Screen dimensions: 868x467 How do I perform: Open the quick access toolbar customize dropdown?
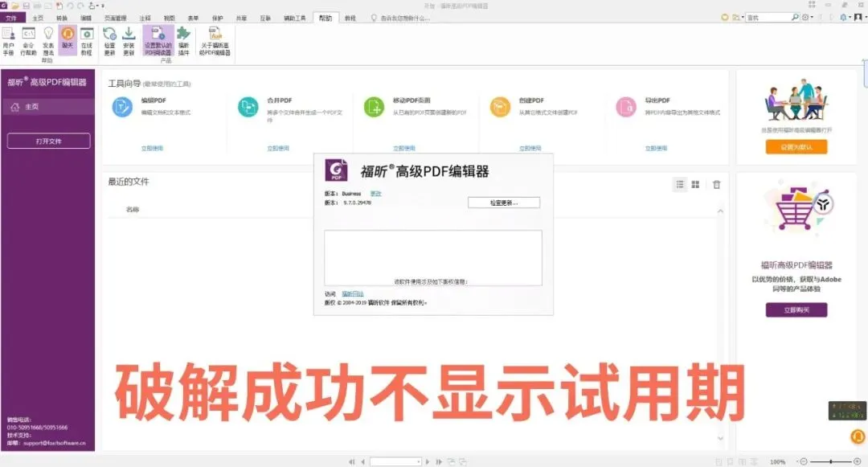pos(103,6)
